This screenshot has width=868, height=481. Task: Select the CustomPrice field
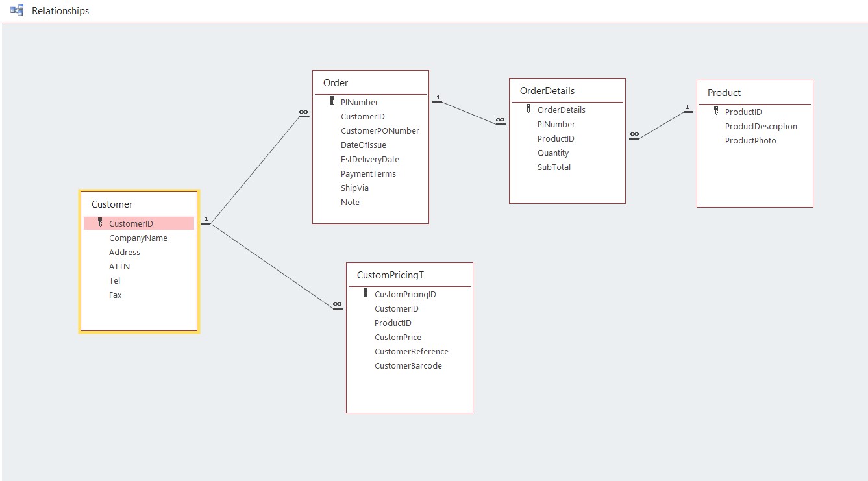tap(398, 338)
